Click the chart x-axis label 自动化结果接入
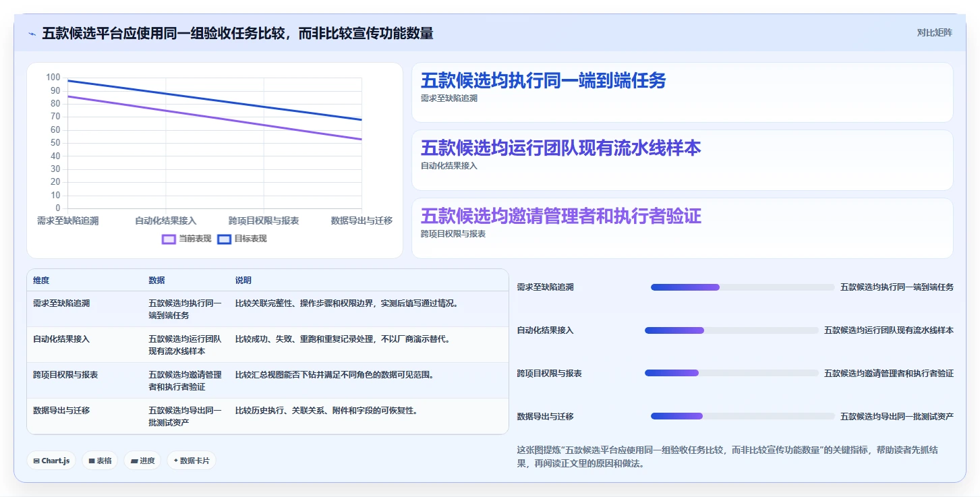This screenshot has height=497, width=980. click(166, 221)
